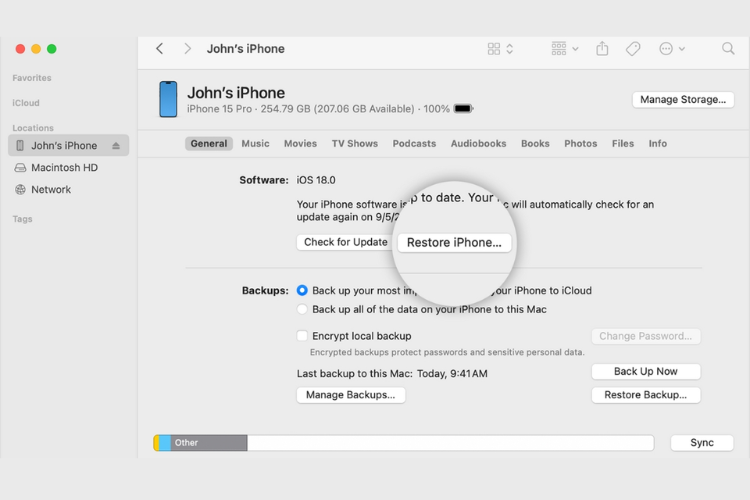Enable Encrypt local backup checkbox
Screen dimensions: 750x500
click(302, 336)
